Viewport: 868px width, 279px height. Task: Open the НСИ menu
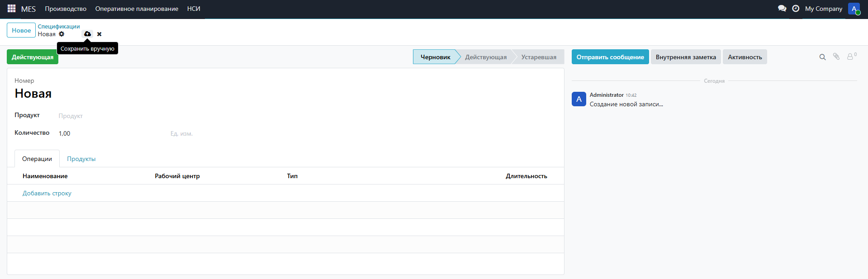[194, 9]
